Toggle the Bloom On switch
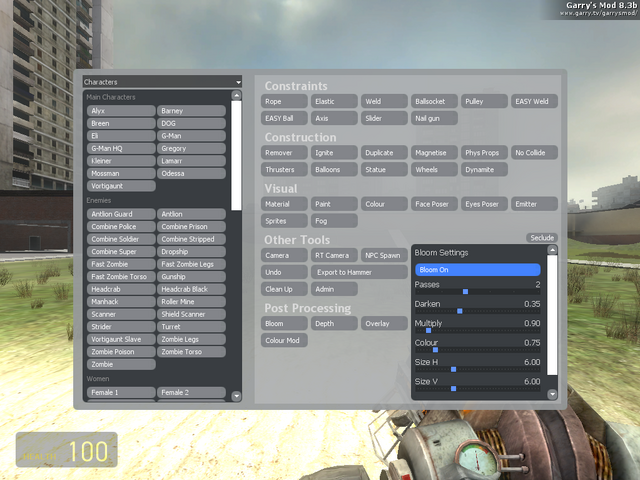This screenshot has height=480, width=640. (478, 270)
